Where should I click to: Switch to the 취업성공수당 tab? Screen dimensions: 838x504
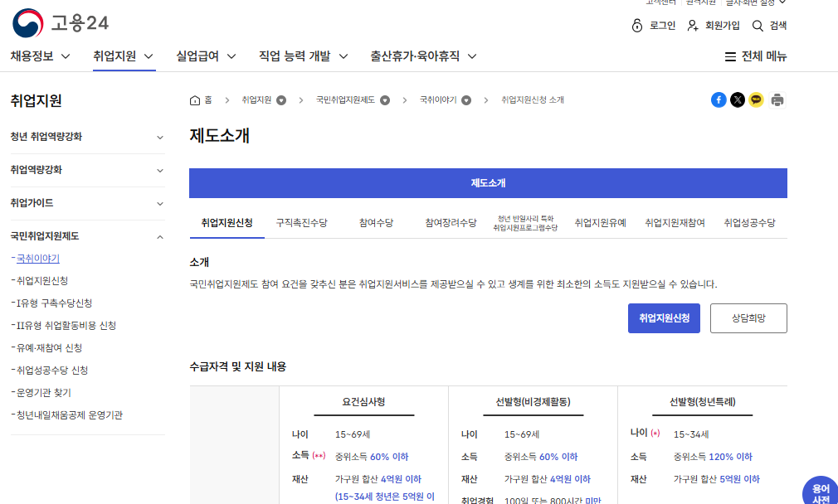[x=749, y=222]
